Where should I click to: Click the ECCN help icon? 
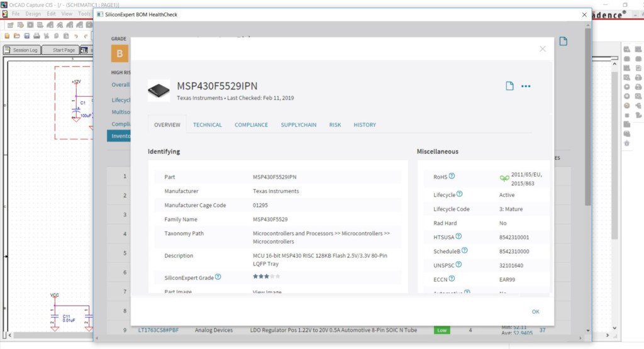[x=452, y=279]
